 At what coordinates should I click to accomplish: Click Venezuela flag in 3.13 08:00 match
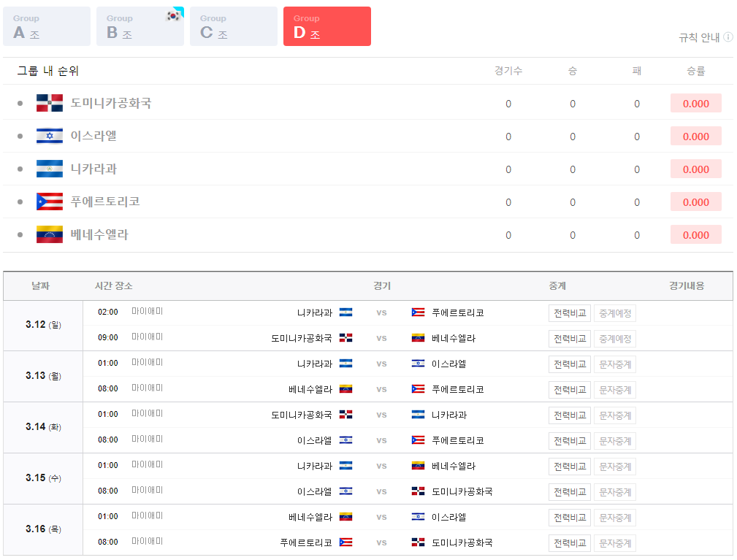346,389
